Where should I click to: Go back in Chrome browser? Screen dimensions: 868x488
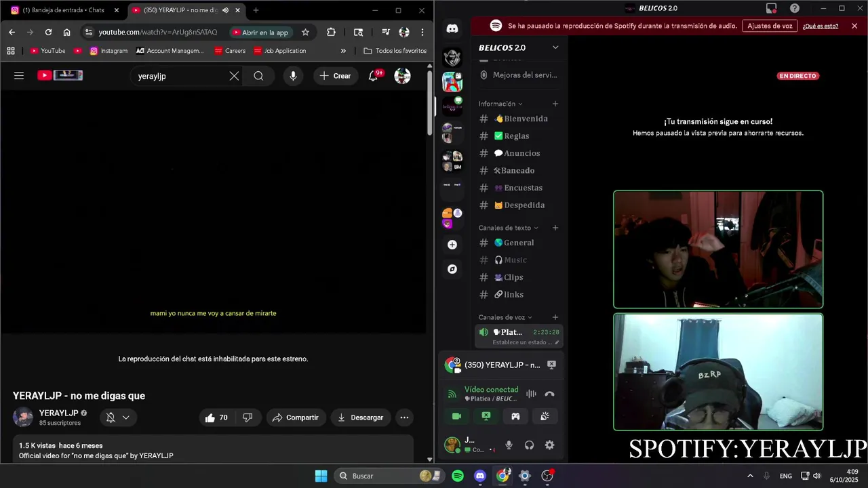tap(12, 32)
